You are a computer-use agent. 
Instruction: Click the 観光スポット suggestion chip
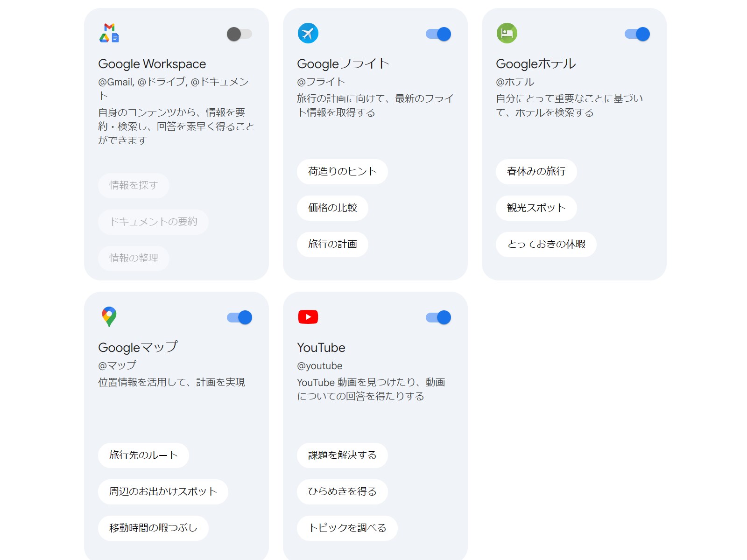[x=536, y=208]
